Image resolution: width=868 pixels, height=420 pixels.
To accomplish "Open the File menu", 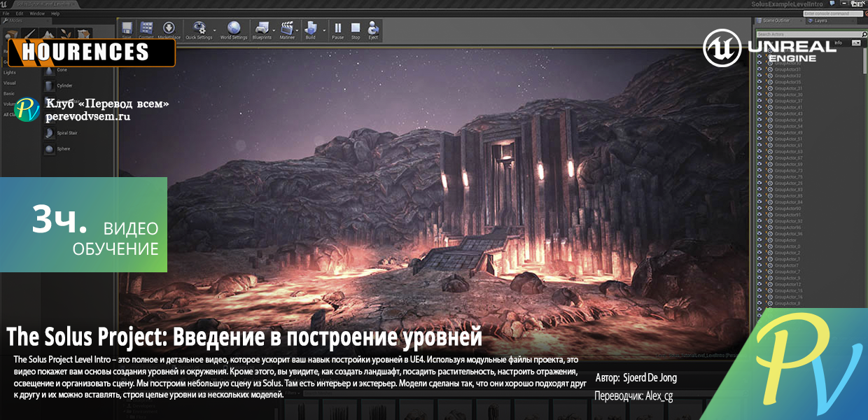I will click(6, 13).
